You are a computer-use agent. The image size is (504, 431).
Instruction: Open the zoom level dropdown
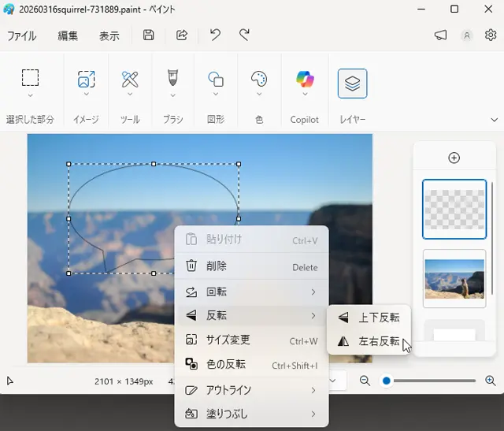pyautogui.click(x=332, y=381)
